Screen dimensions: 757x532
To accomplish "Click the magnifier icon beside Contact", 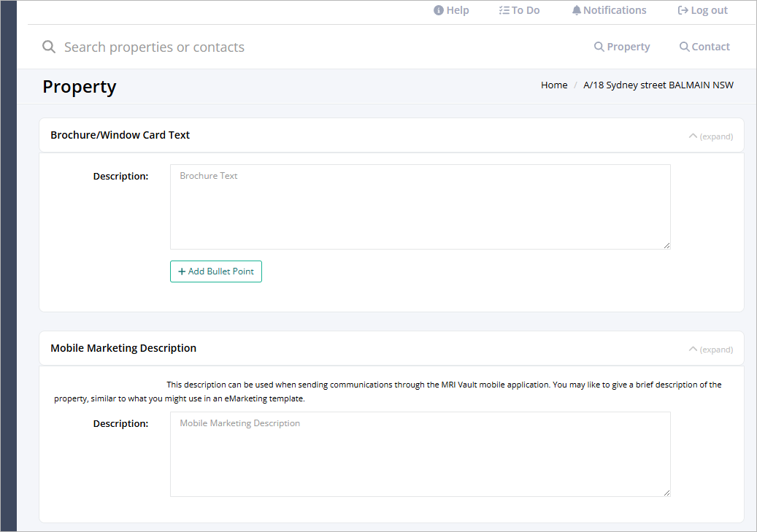I will (684, 47).
